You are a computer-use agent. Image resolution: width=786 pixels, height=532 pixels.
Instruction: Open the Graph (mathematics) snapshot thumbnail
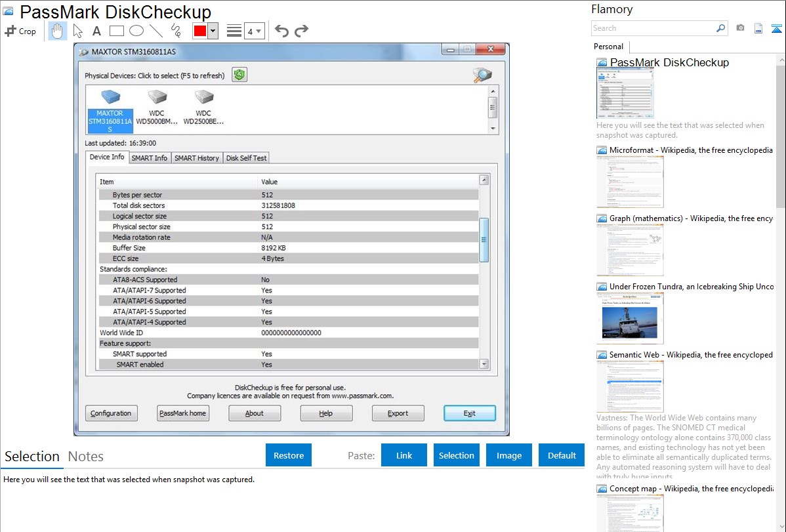(630, 250)
